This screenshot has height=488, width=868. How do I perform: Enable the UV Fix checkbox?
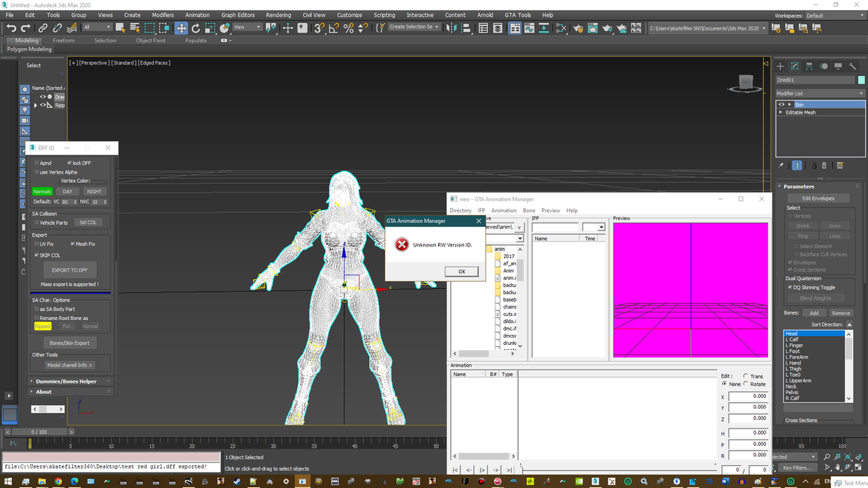point(37,243)
